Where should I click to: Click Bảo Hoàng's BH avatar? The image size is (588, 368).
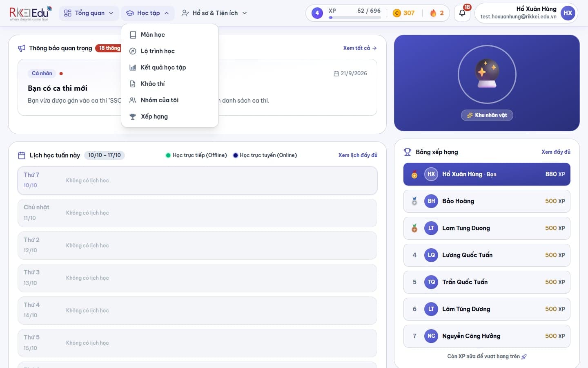pos(431,201)
